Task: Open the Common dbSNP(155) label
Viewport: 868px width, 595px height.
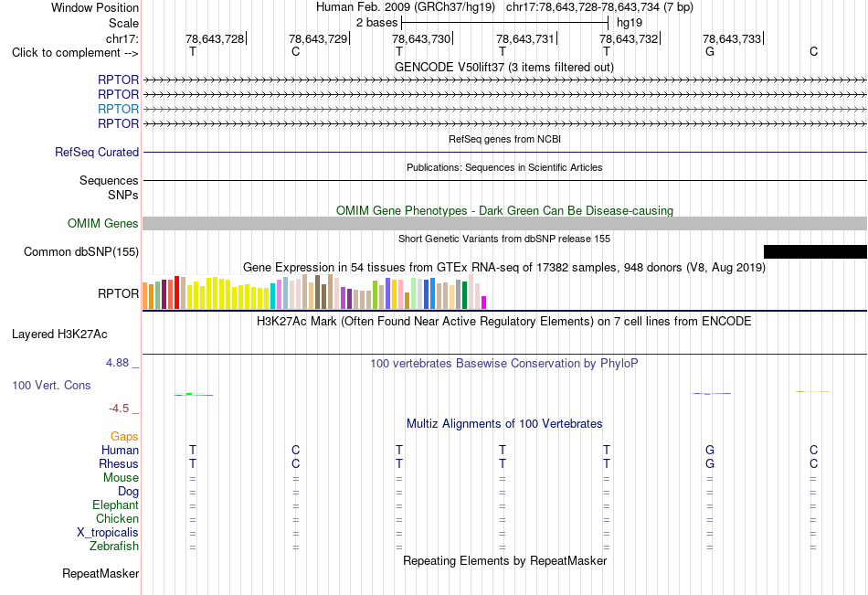Action: 81,252
